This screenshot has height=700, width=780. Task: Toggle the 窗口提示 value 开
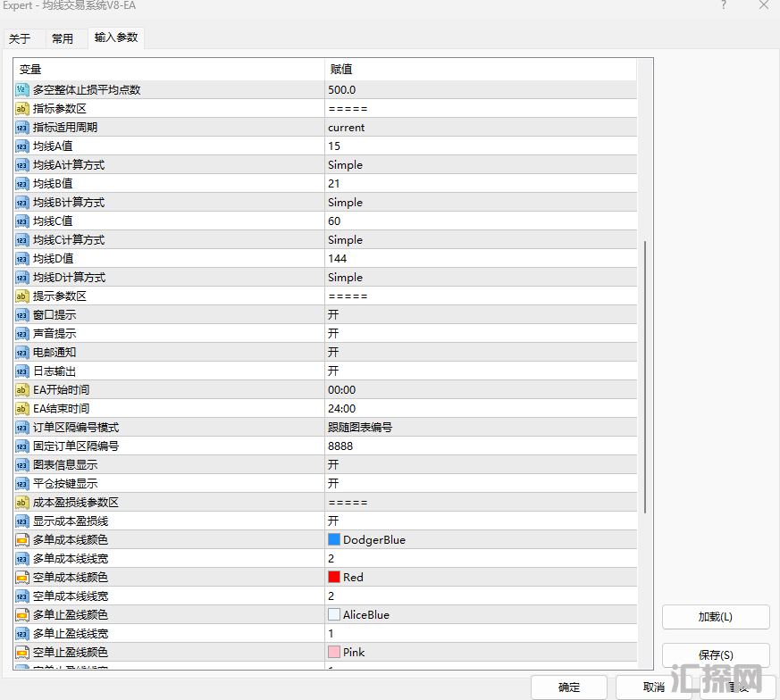[333, 314]
